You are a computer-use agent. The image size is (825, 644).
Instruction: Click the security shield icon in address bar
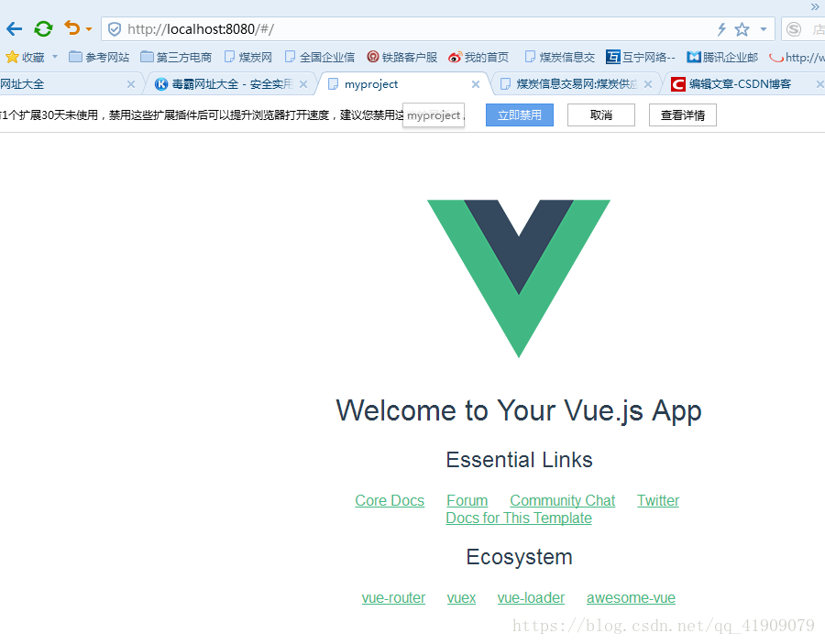(x=115, y=29)
